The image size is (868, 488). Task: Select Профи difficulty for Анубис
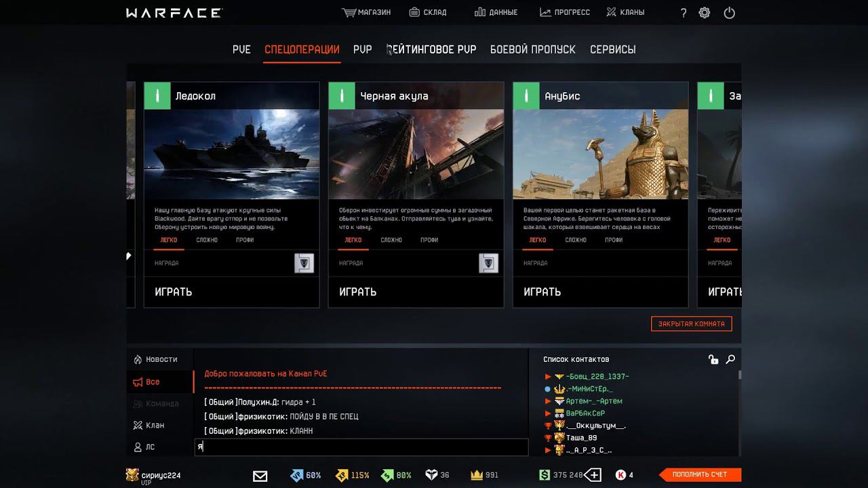(614, 240)
